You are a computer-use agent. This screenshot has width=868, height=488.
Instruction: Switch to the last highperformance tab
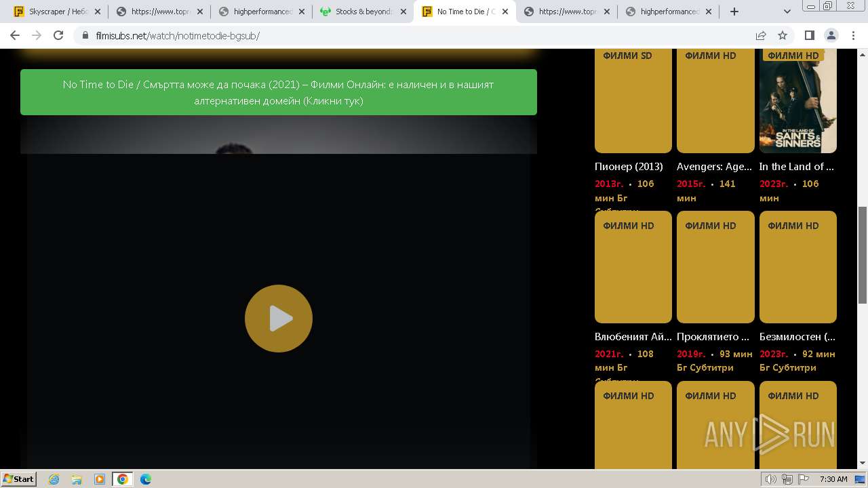(x=668, y=12)
